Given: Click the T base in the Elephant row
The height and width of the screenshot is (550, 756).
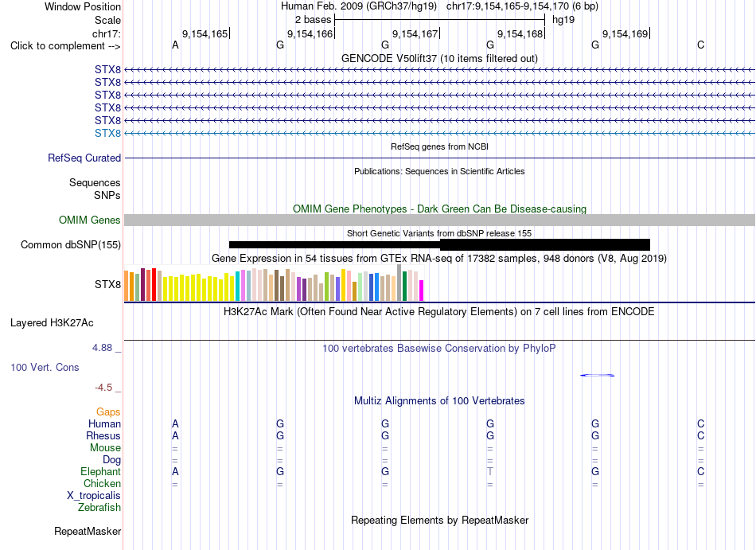Looking at the screenshot, I should pyautogui.click(x=490, y=471).
